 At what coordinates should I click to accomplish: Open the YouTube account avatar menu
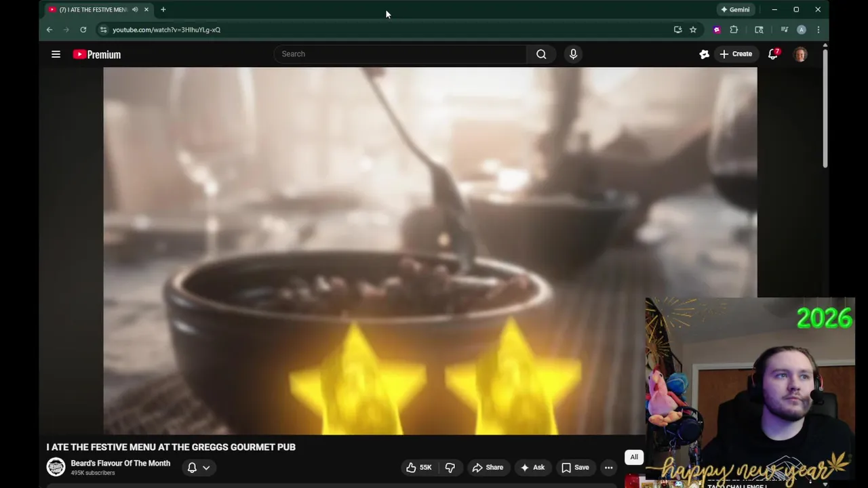pos(800,54)
